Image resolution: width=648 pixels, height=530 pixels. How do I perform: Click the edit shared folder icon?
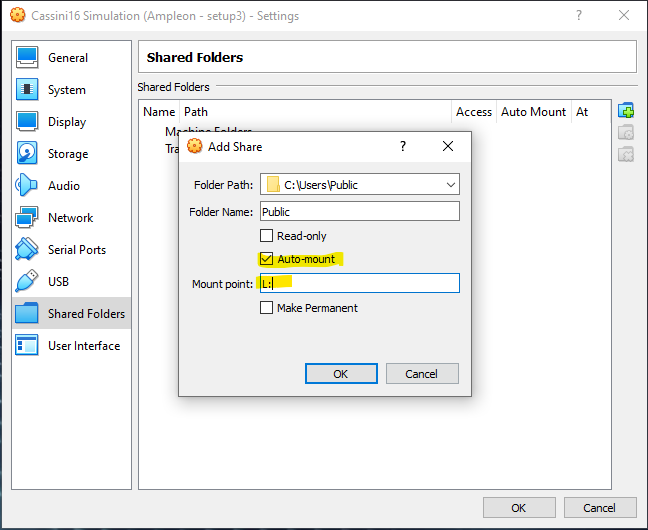(626, 133)
